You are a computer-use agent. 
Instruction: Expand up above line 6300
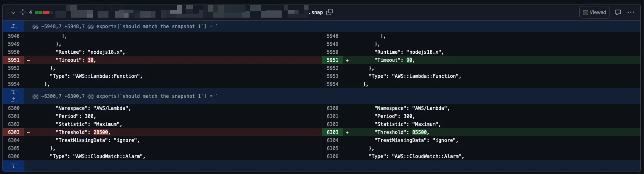(x=13, y=99)
